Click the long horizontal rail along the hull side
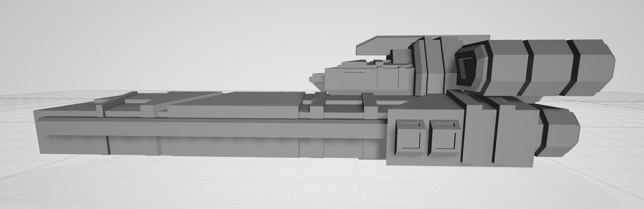The height and width of the screenshot is (209, 644). click(209, 128)
